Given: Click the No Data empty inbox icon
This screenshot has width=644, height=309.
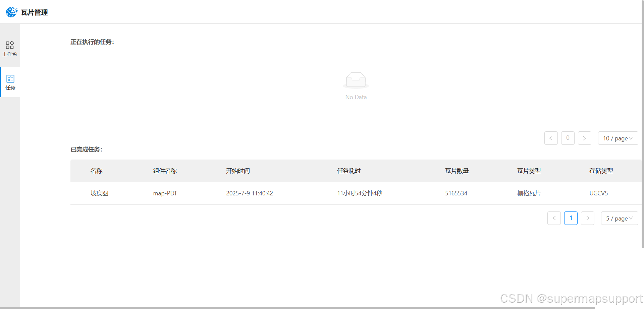Looking at the screenshot, I should (x=356, y=80).
